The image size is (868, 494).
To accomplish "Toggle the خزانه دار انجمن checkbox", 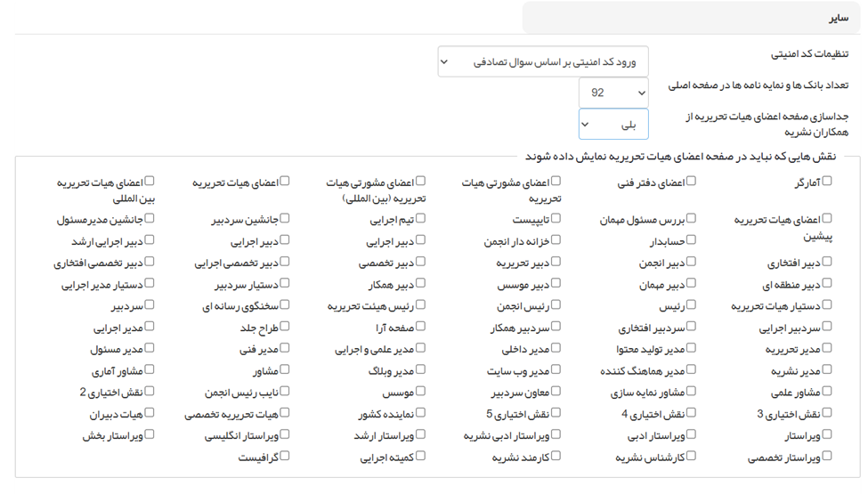I will (556, 240).
